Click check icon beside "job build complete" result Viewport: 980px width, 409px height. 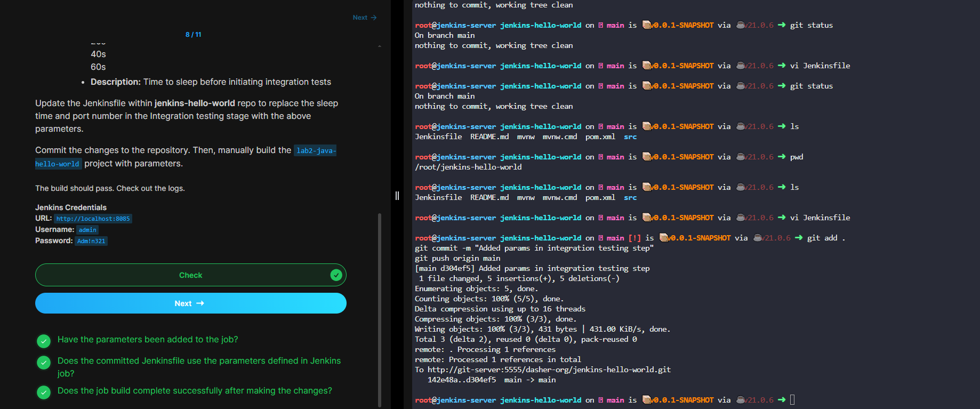point(44,392)
